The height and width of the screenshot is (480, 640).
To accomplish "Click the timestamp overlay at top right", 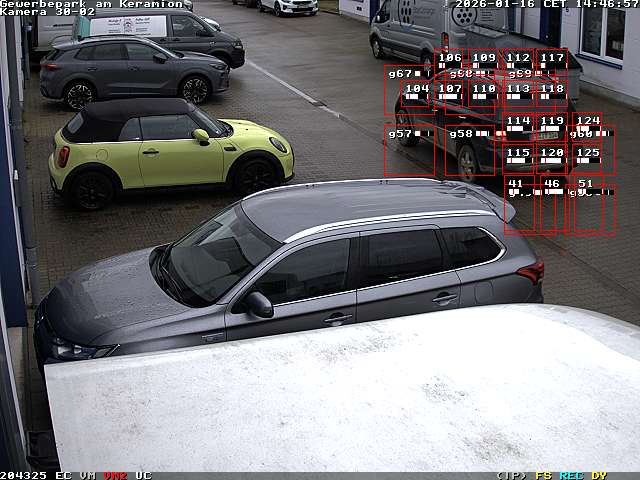I will (x=547, y=4).
